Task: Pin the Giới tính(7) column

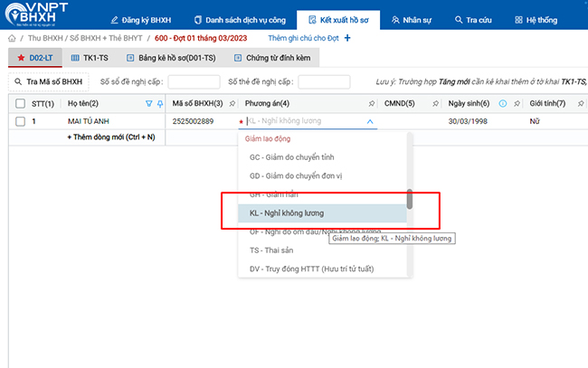Action: pyautogui.click(x=581, y=104)
